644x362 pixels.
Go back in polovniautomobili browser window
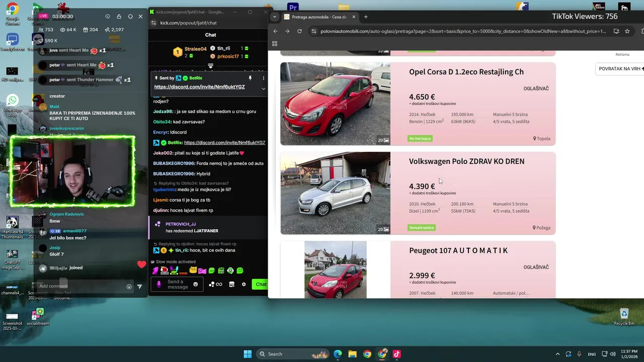(275, 31)
